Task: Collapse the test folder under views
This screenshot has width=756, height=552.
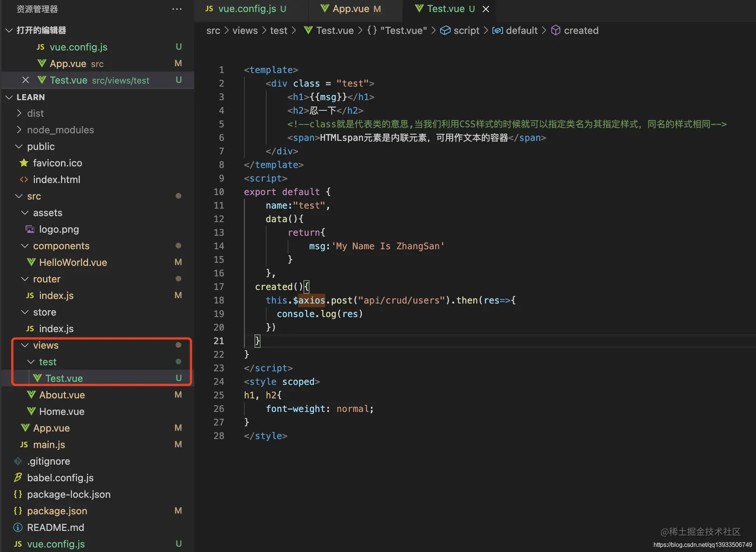Action: tap(31, 361)
